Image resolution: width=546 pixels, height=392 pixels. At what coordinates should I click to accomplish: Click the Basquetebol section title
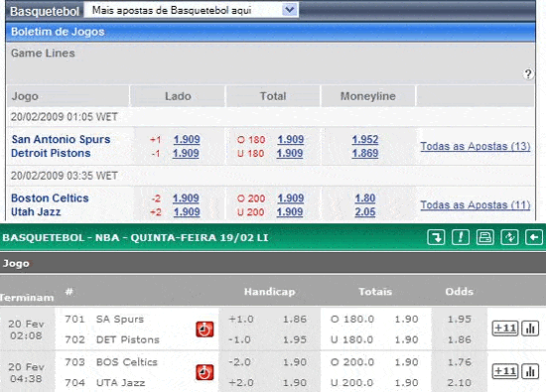pyautogui.click(x=45, y=11)
